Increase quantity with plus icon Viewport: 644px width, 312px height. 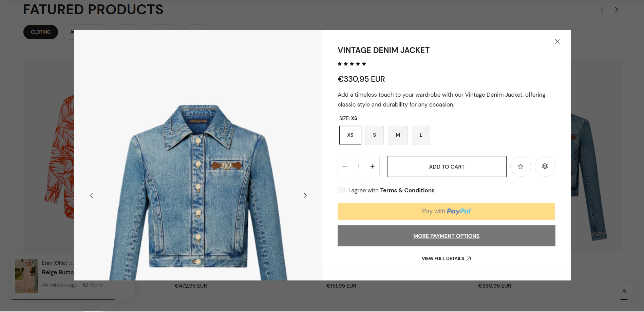pyautogui.click(x=372, y=167)
